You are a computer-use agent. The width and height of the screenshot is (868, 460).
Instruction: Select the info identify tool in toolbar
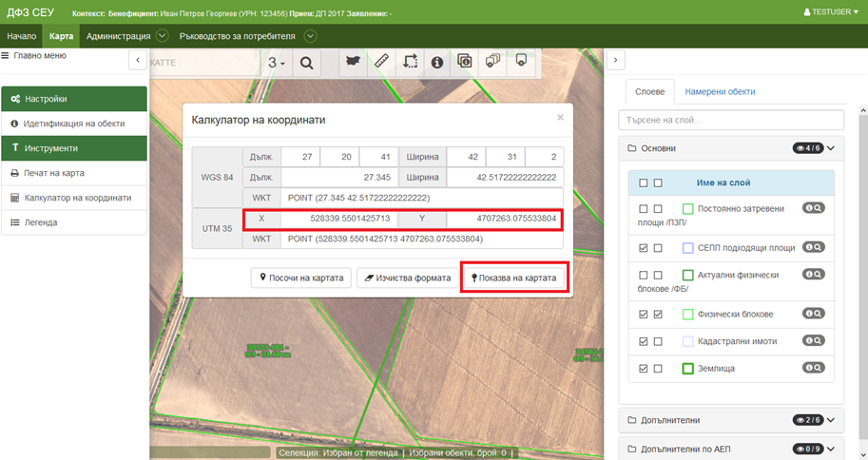436,62
